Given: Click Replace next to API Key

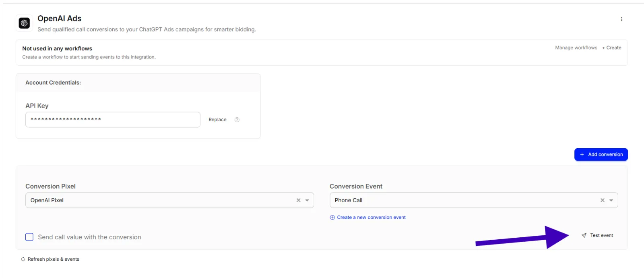Looking at the screenshot, I should 217,120.
